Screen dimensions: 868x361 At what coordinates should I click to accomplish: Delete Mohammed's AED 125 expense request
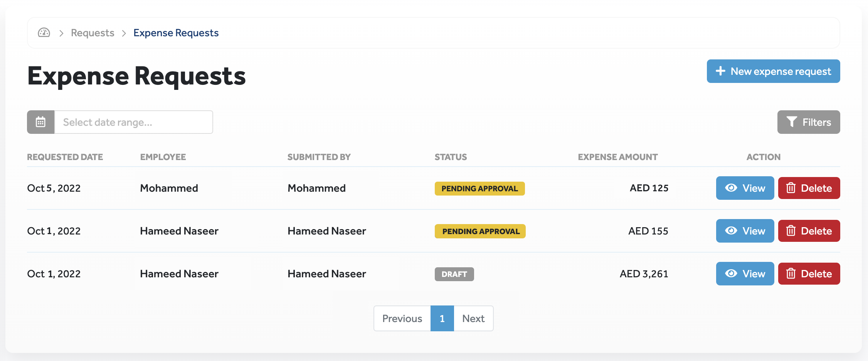coord(809,188)
